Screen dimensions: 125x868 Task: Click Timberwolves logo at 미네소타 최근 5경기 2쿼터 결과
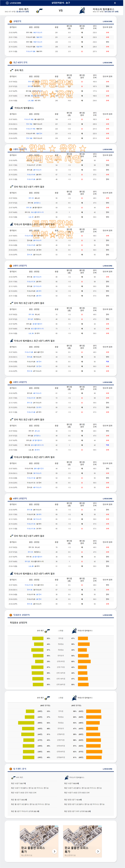point(12,341)
